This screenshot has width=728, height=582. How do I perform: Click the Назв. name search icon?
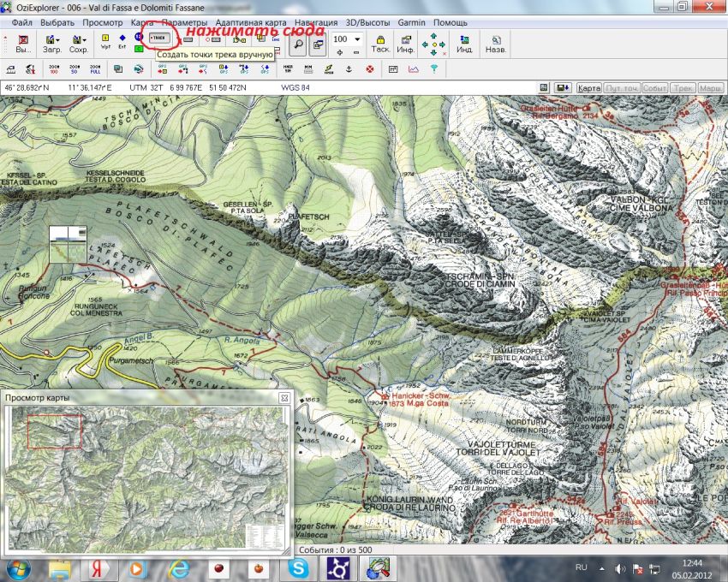[x=494, y=43]
